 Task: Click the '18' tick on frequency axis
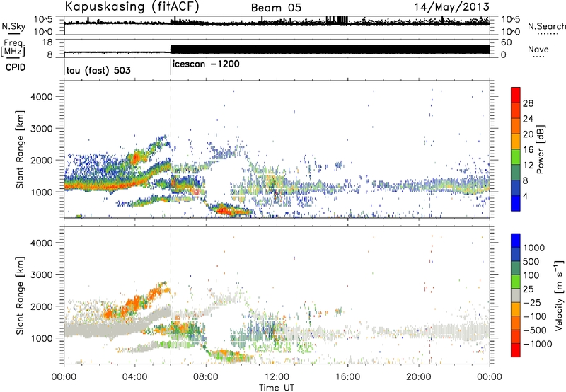[48, 42]
